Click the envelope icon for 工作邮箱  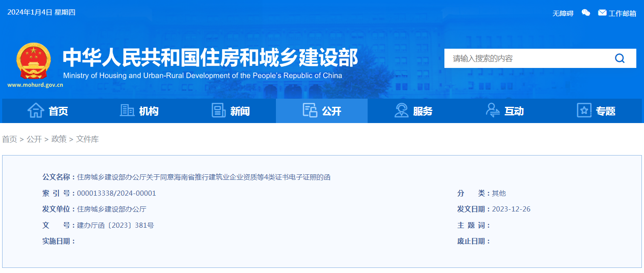tap(602, 12)
